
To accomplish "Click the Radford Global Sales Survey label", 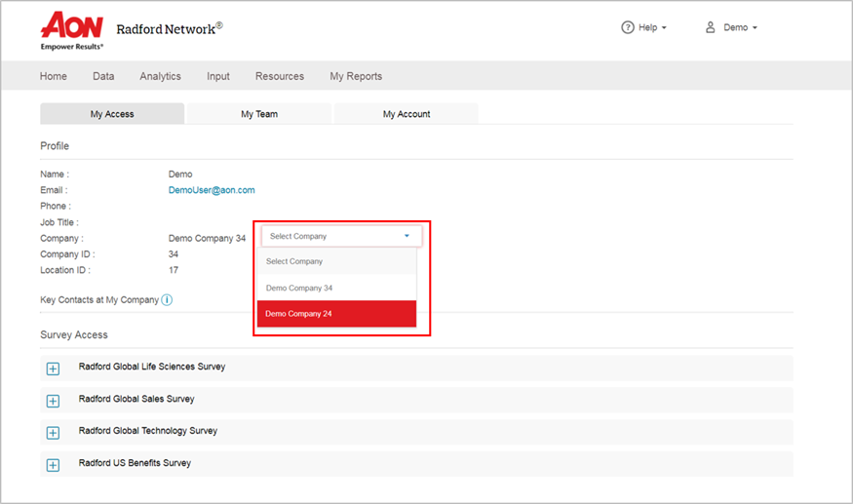I will point(136,399).
